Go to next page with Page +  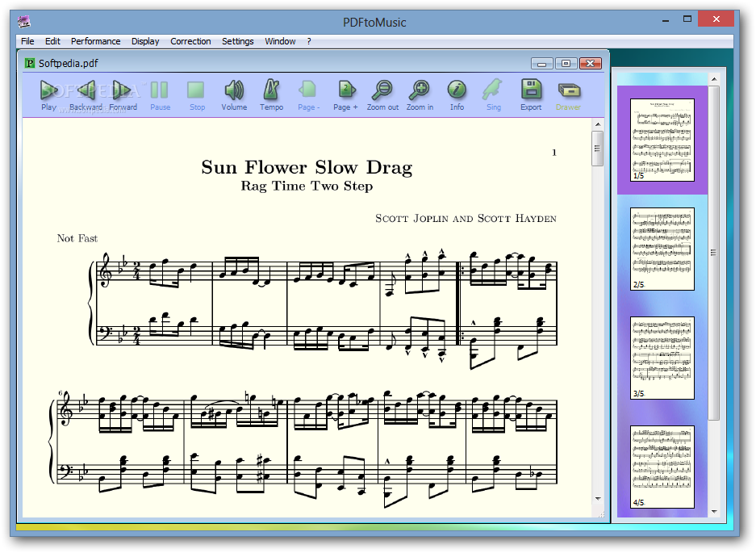(x=345, y=90)
